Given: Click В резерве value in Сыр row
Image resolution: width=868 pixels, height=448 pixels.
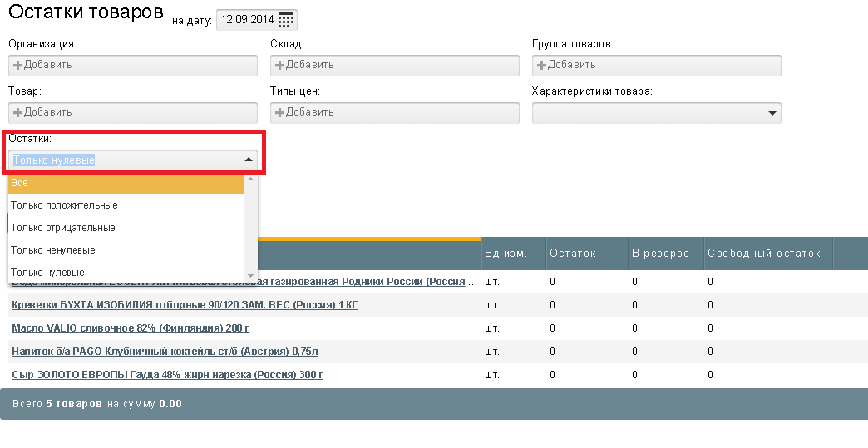Looking at the screenshot, I should (x=634, y=374).
